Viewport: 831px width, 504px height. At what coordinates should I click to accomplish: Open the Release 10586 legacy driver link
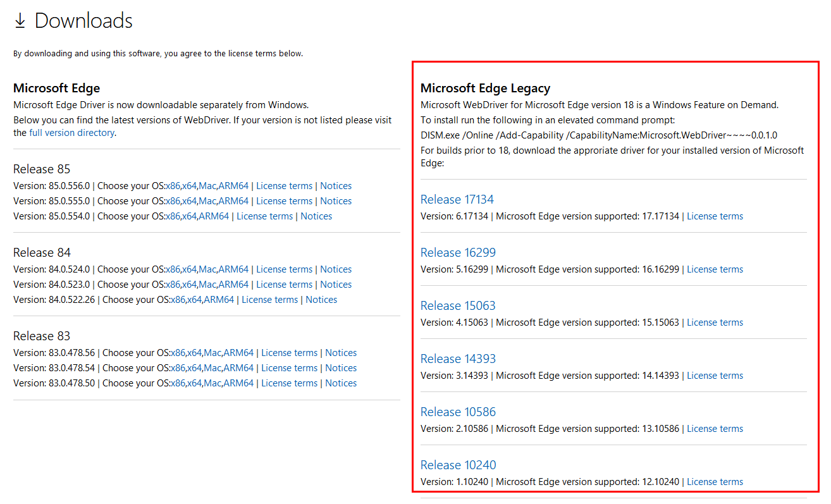click(x=458, y=412)
